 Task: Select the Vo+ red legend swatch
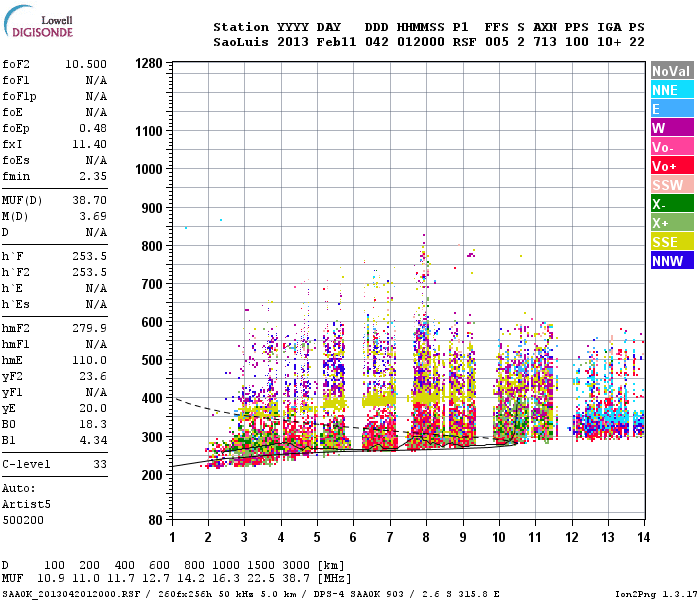(x=672, y=166)
